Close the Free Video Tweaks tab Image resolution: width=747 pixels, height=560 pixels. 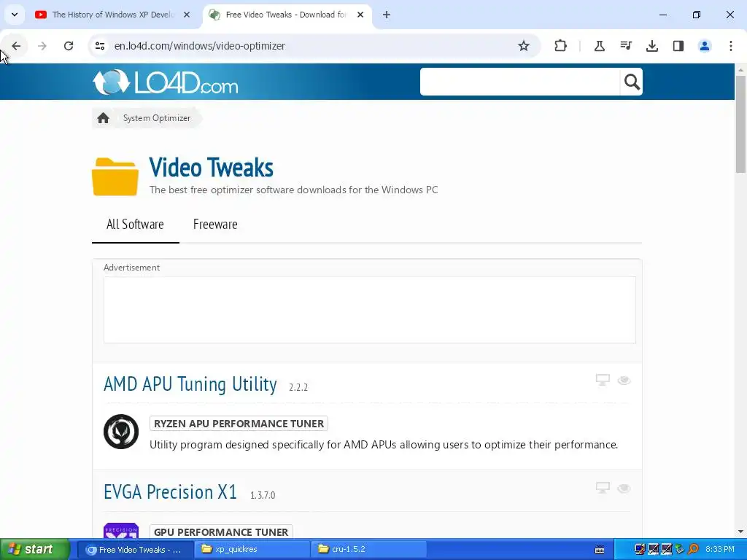coord(360,15)
